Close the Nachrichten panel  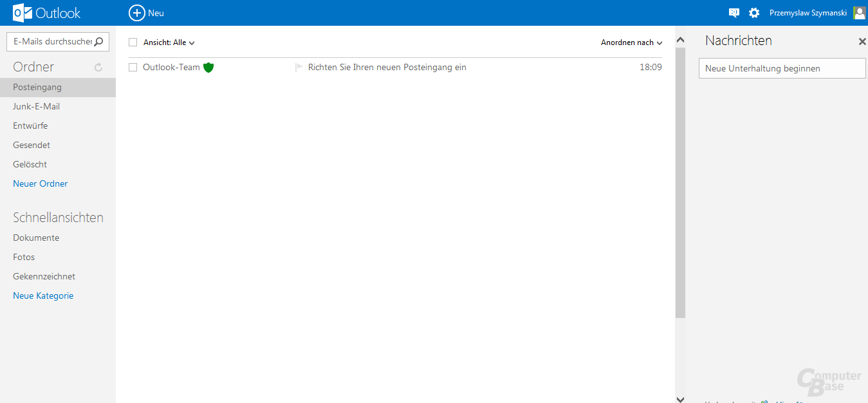(x=862, y=41)
